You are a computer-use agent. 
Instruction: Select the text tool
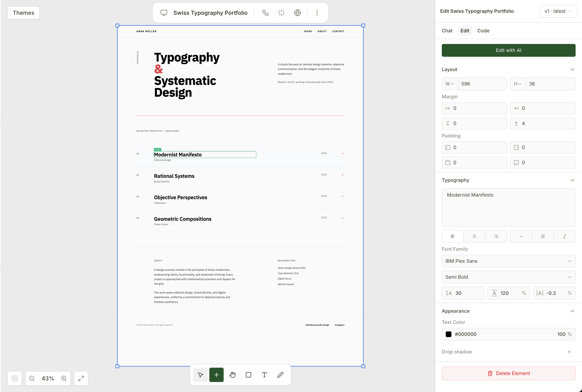point(264,375)
